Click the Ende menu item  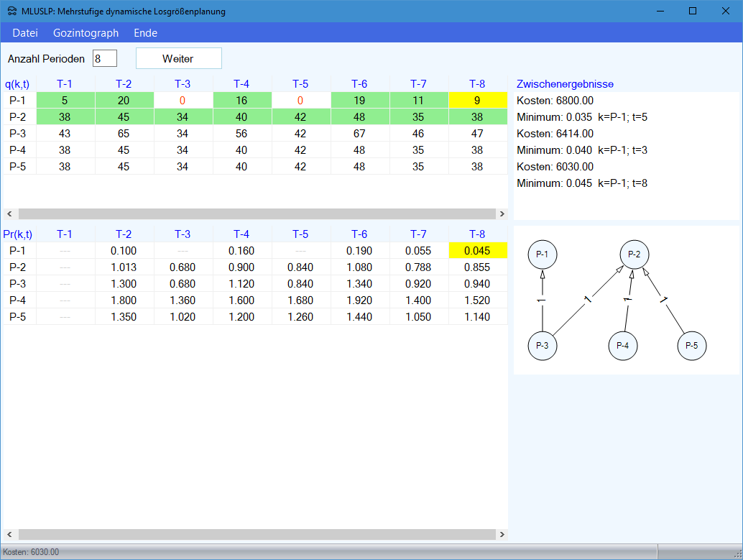(145, 33)
